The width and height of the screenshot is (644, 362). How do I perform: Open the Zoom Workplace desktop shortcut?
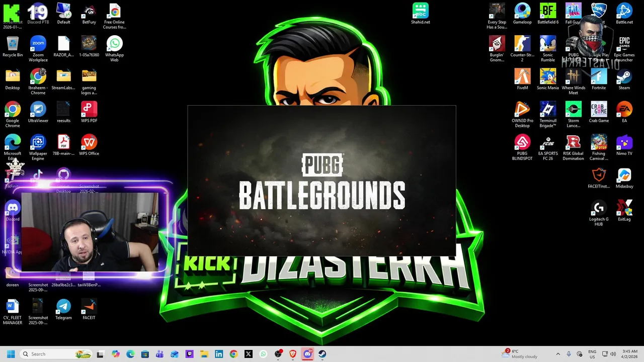(x=38, y=49)
